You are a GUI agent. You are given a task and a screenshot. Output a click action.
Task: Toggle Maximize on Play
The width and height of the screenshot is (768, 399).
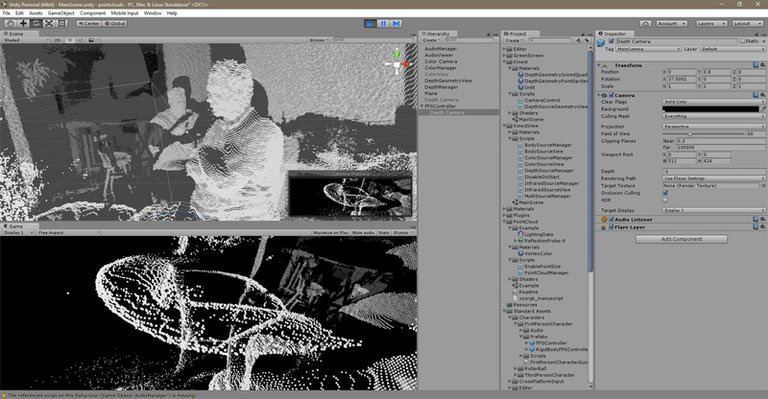coord(331,233)
